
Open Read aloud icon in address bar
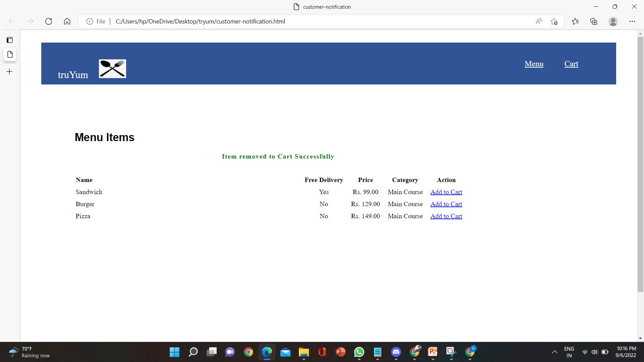tap(539, 21)
